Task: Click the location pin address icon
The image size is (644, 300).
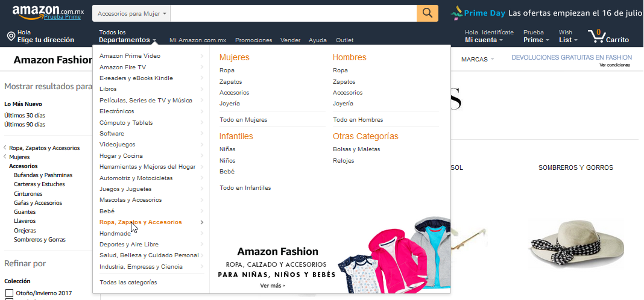Action: pyautogui.click(x=11, y=37)
